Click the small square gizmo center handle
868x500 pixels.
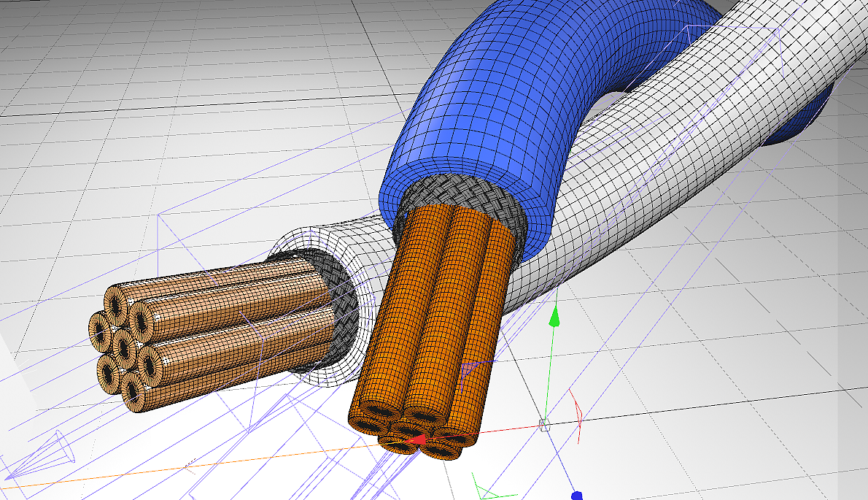[543, 425]
